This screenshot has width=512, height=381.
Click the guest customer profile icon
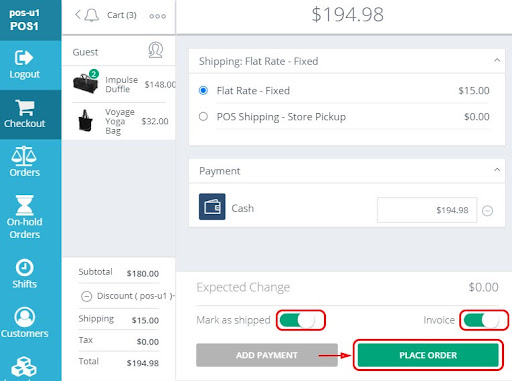pos(155,50)
